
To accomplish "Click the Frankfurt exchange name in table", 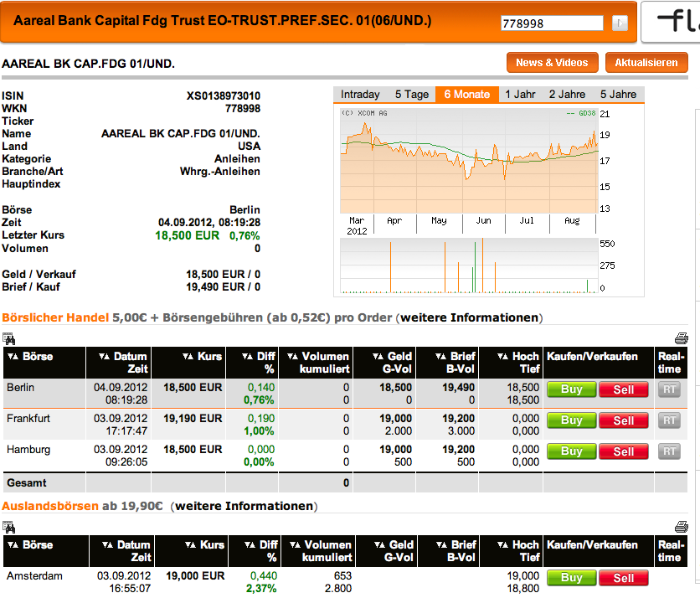I will pyautogui.click(x=28, y=419).
